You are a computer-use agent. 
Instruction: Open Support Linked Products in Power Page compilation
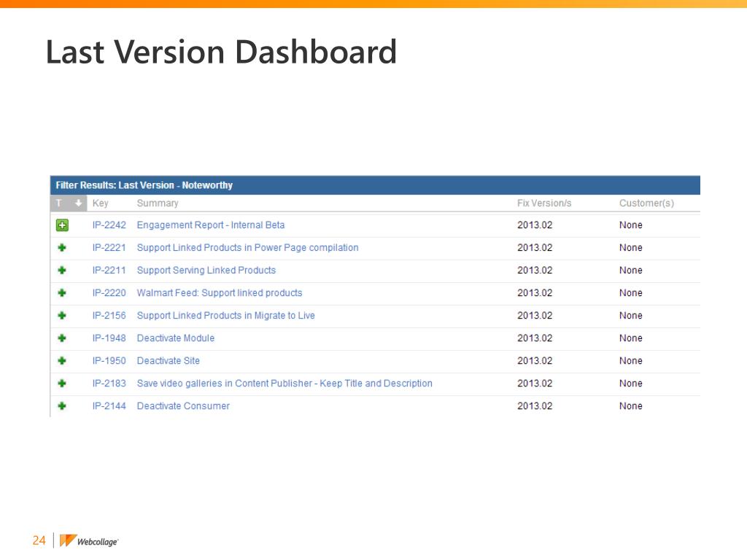248,248
